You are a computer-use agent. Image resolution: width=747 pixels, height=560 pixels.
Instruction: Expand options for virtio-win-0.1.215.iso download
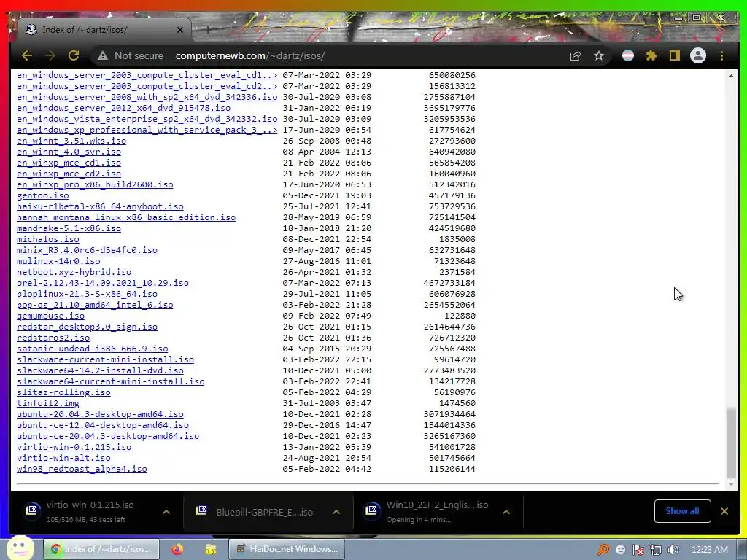(x=166, y=512)
